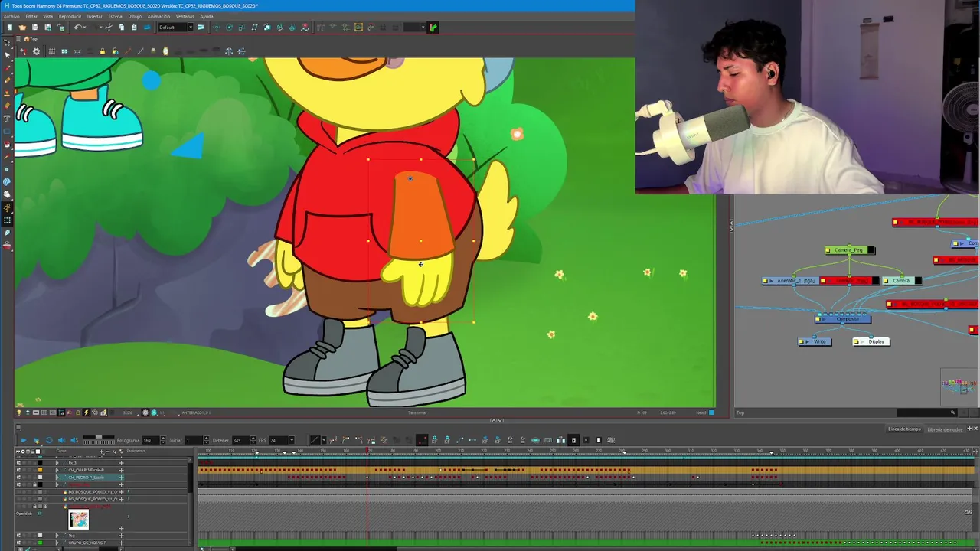Screen dimensions: 980x551
Task: Expand the CH_CHARLI-Escale-P layer
Action: [57, 470]
